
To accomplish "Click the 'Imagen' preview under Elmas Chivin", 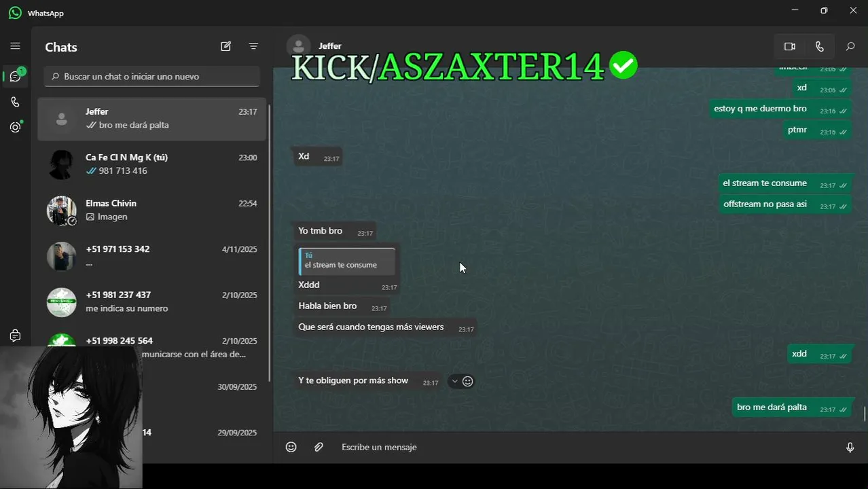I will click(107, 217).
